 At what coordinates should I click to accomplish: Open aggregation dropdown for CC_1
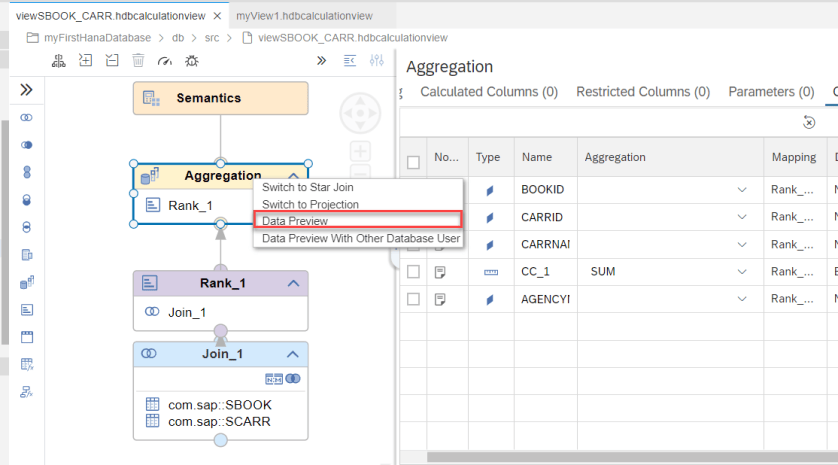tap(742, 272)
